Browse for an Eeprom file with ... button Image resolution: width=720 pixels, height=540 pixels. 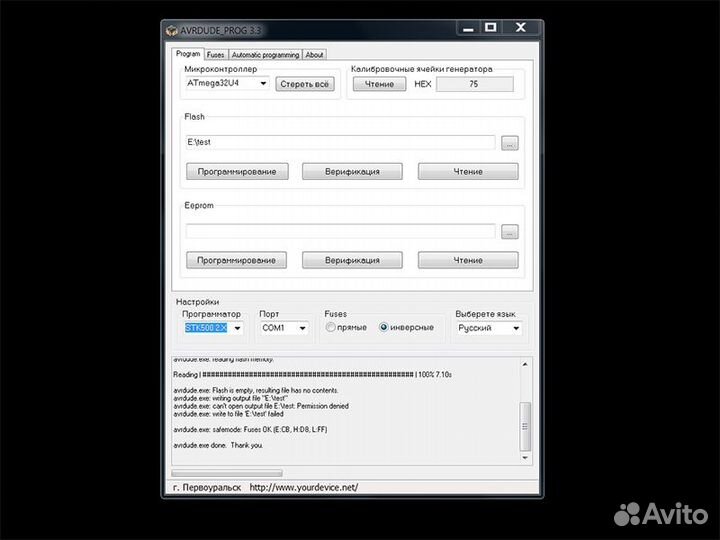pos(509,232)
